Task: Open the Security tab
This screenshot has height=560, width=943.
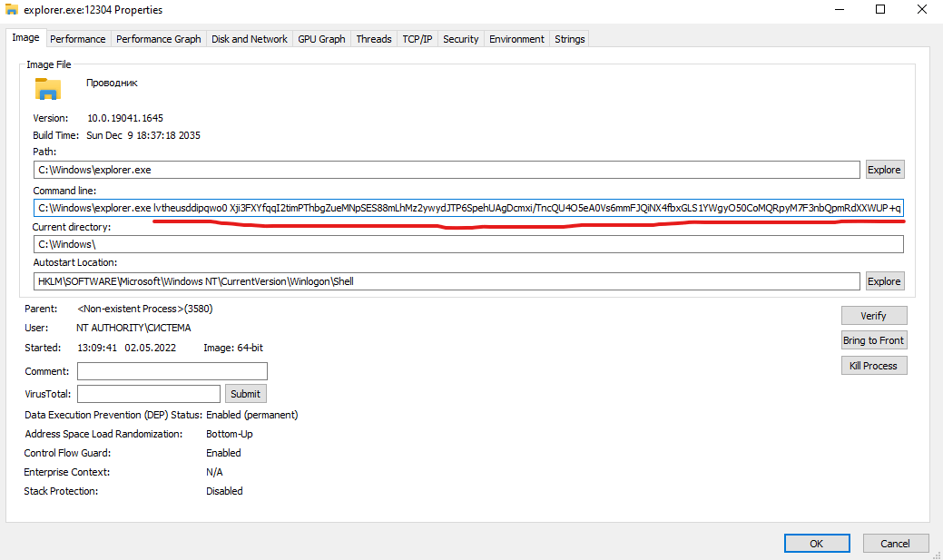Action: pyautogui.click(x=461, y=39)
